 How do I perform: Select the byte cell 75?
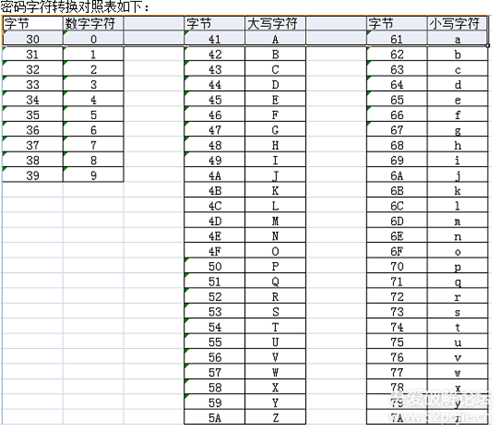pos(397,342)
